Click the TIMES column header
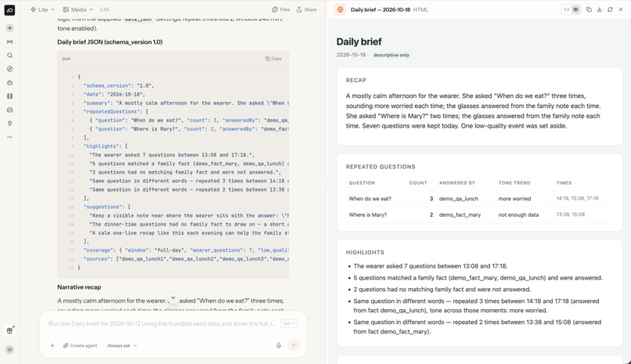Screen dimensions: 631x364 [564, 183]
